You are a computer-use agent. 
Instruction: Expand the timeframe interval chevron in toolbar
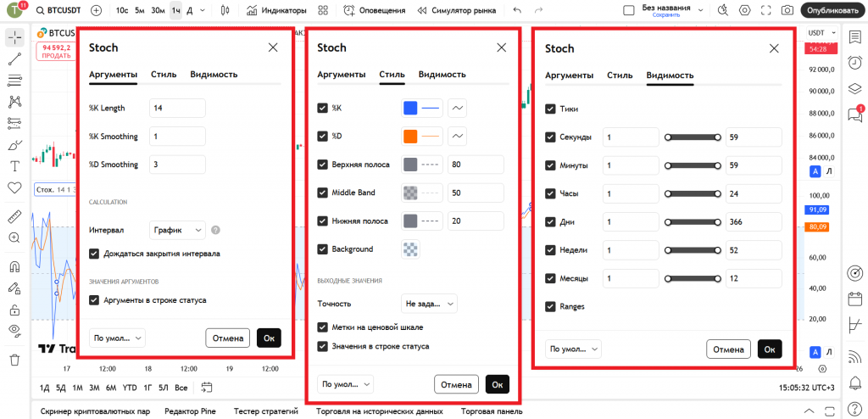tap(202, 10)
